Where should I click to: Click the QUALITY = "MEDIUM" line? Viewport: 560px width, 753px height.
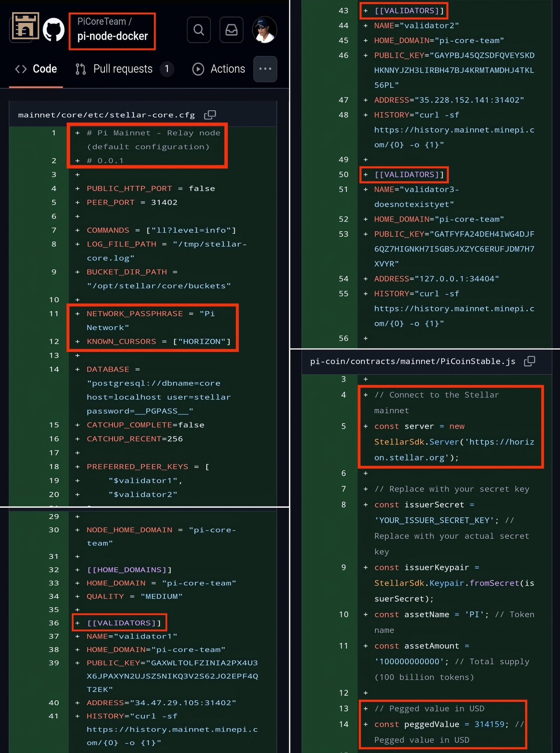pos(135,596)
